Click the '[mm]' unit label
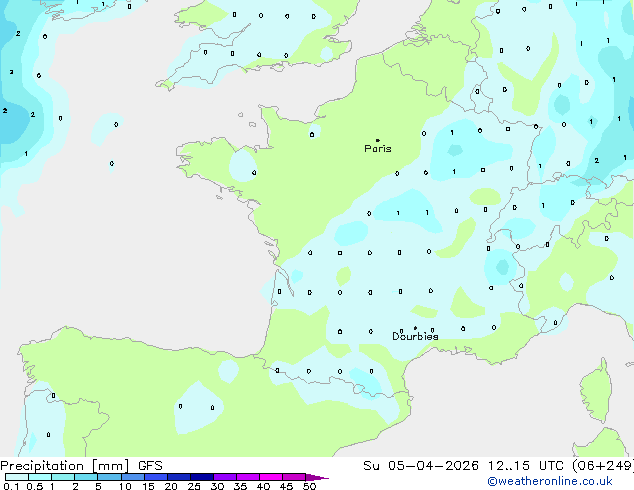The height and width of the screenshot is (490, 634). (111, 466)
